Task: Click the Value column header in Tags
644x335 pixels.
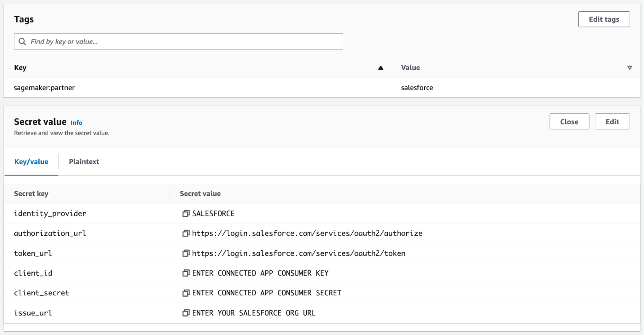Action: coord(410,68)
